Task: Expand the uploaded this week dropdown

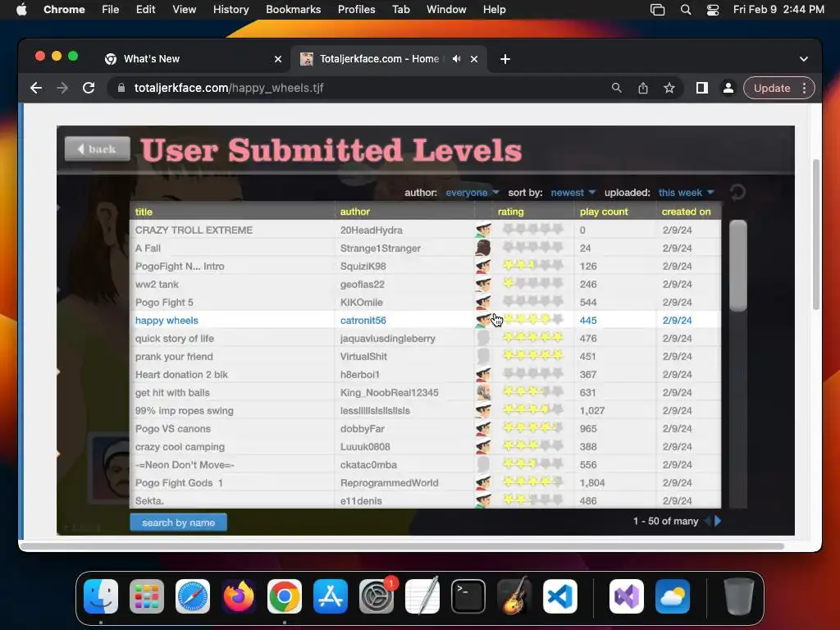Action: pyautogui.click(x=686, y=192)
